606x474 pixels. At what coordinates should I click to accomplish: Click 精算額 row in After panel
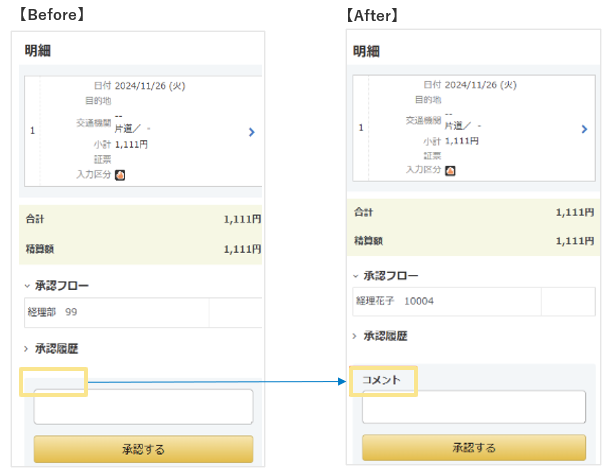click(x=474, y=241)
